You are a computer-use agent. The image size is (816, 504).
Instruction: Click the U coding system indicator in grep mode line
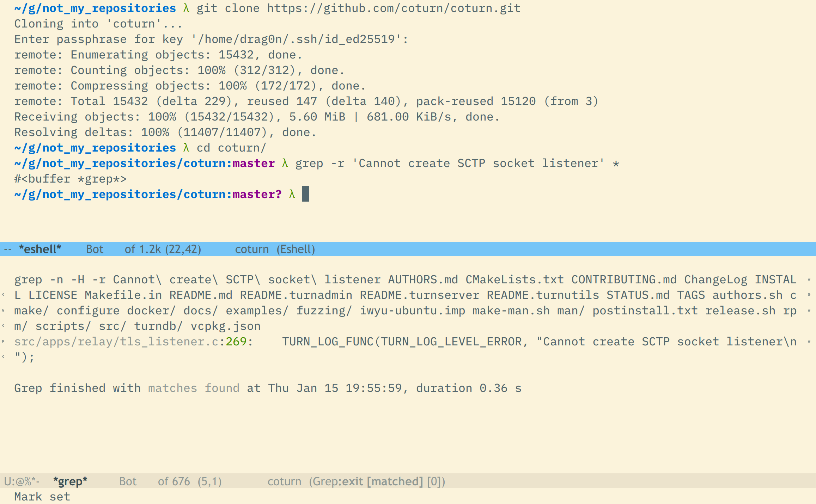tap(7, 481)
